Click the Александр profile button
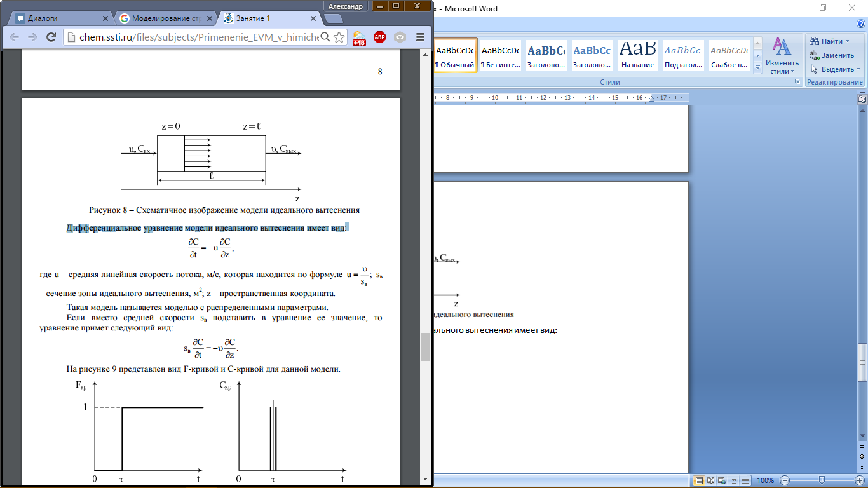 345,6
